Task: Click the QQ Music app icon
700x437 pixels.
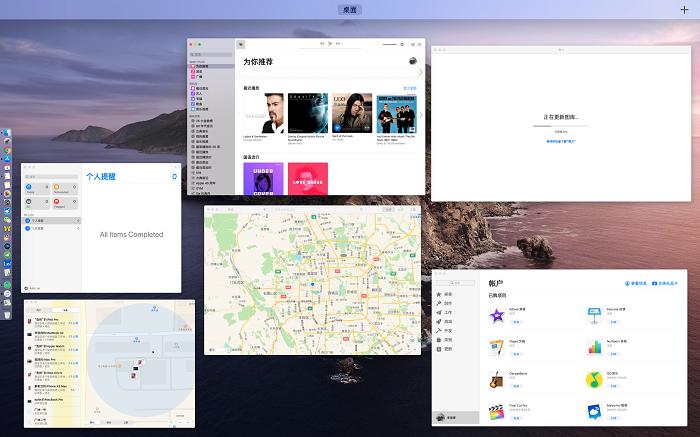Action: coord(592,380)
